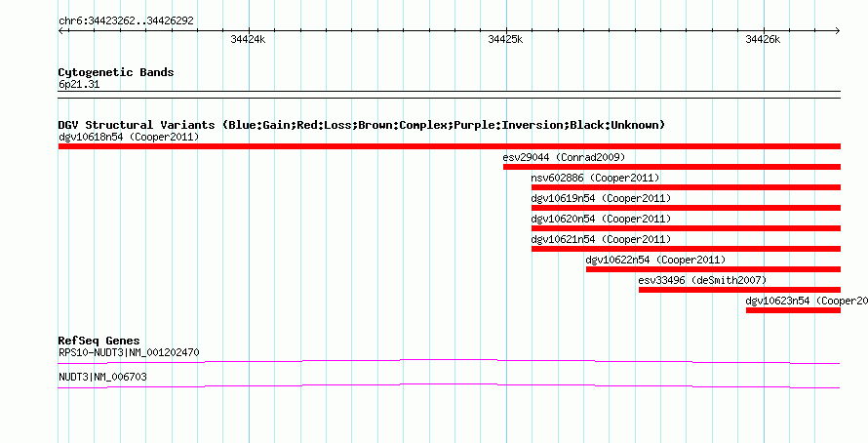
Task: Click the nsv602886 red variant bar
Action: coord(686,187)
